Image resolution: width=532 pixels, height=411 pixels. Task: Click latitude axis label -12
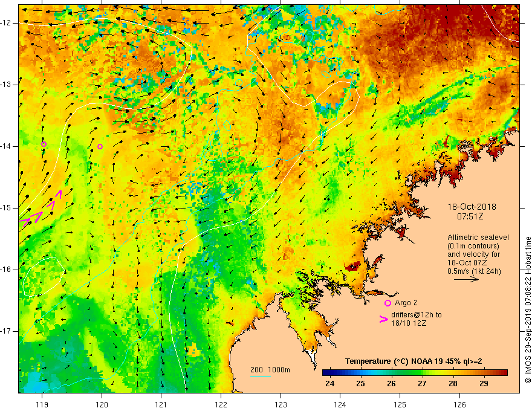pyautogui.click(x=6, y=23)
